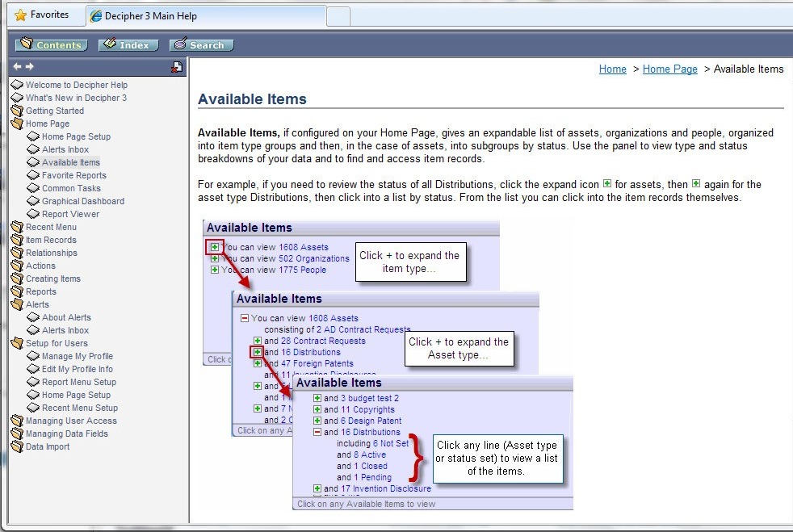Open the Contents pane button
793x532 pixels.
(51, 44)
